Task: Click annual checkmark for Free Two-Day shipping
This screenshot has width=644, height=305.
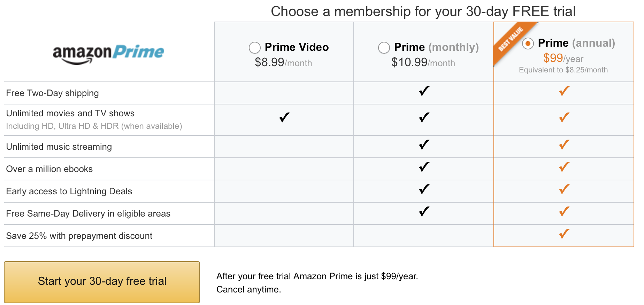Action: coord(564,91)
